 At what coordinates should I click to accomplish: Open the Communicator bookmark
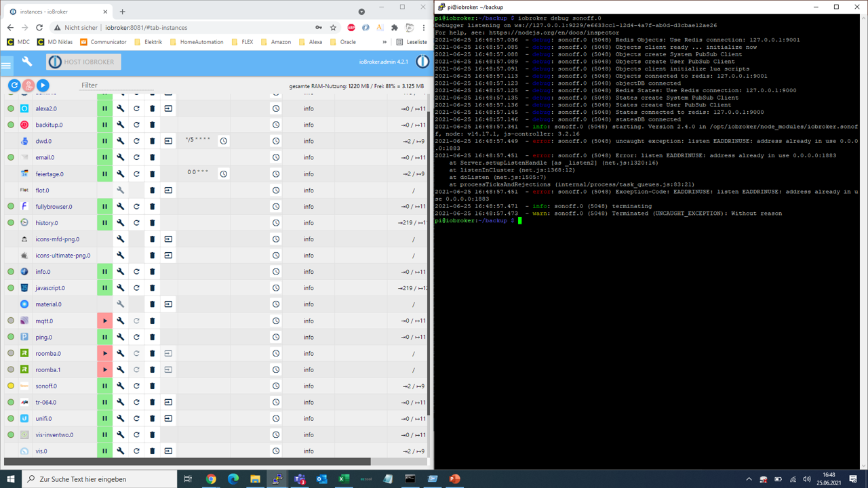click(x=103, y=42)
